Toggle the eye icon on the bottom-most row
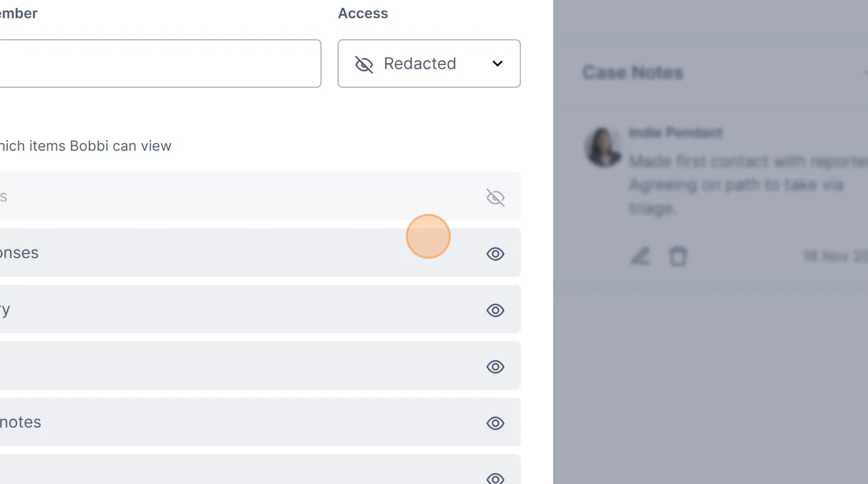 (x=496, y=478)
